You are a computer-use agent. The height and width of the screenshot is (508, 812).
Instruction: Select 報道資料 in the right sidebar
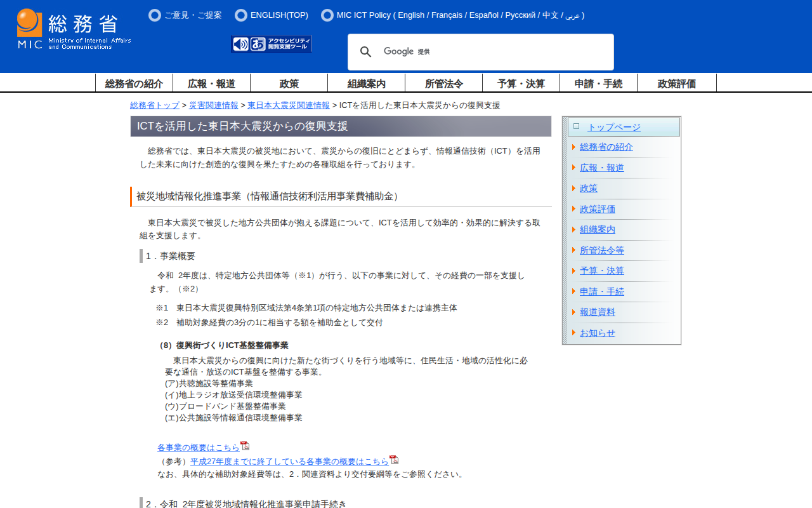tap(597, 312)
